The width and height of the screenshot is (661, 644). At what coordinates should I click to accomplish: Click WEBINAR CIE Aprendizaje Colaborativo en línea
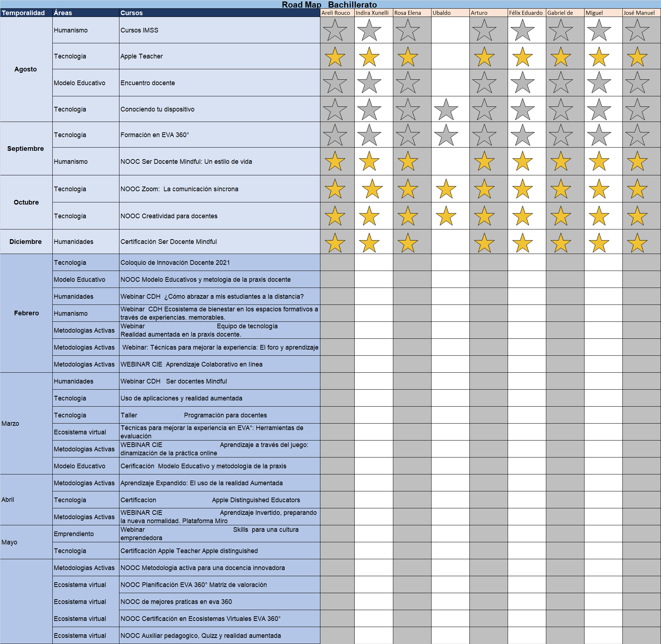220,364
